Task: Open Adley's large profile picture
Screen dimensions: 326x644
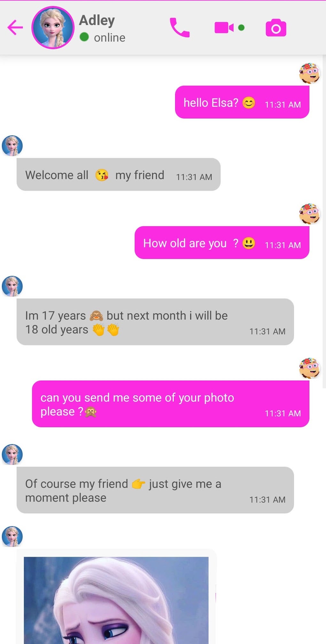Action: point(53,27)
